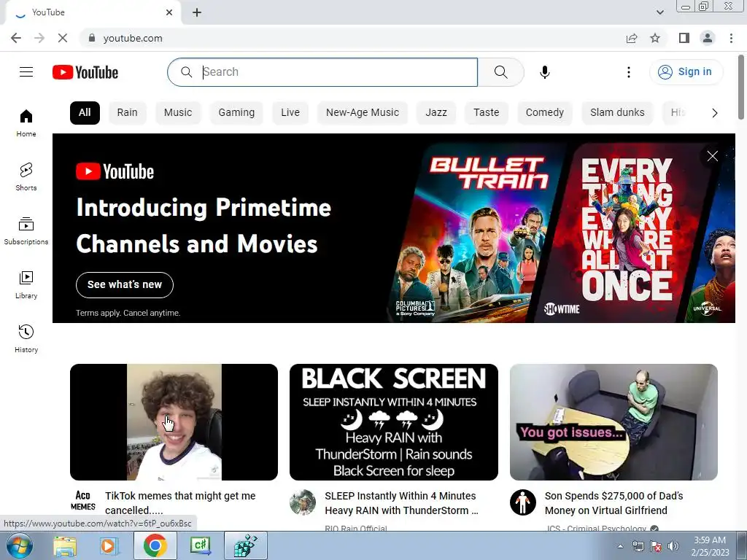The image size is (747, 560).
Task: Click the Sign in button
Action: point(686,72)
